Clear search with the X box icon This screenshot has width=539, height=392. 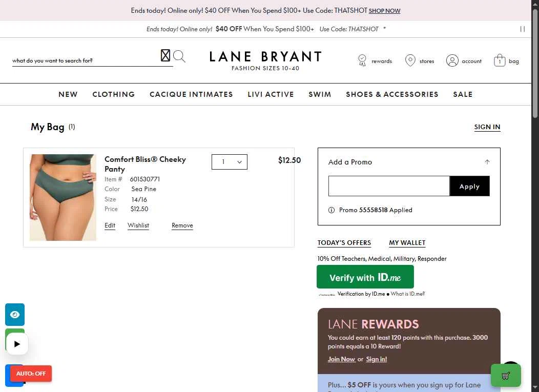(165, 55)
